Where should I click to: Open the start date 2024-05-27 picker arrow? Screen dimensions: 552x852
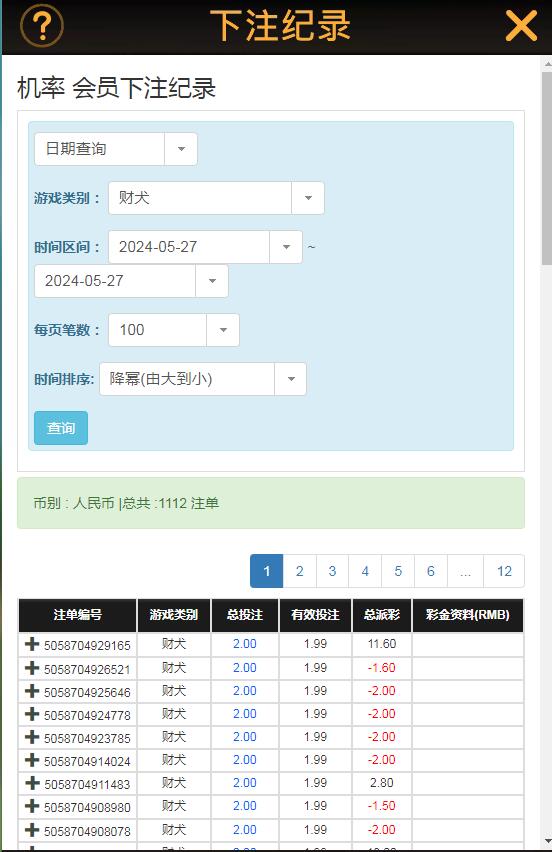(286, 247)
